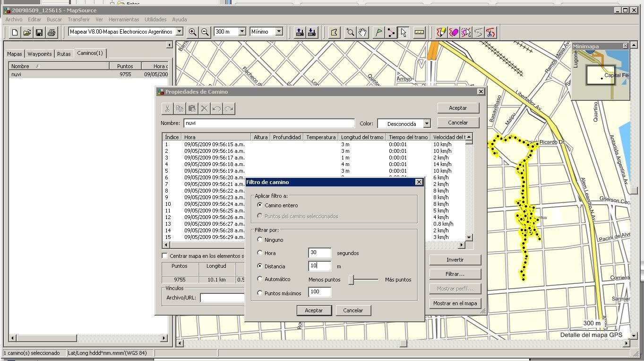The image size is (644, 361).
Task: Select the track Join tool
Action: pyautogui.click(x=478, y=32)
